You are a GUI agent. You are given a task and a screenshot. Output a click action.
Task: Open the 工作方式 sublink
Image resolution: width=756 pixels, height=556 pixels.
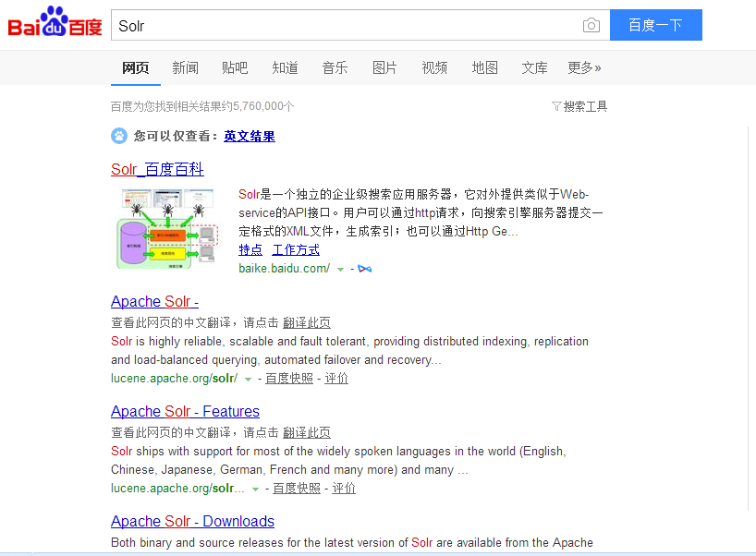[296, 250]
